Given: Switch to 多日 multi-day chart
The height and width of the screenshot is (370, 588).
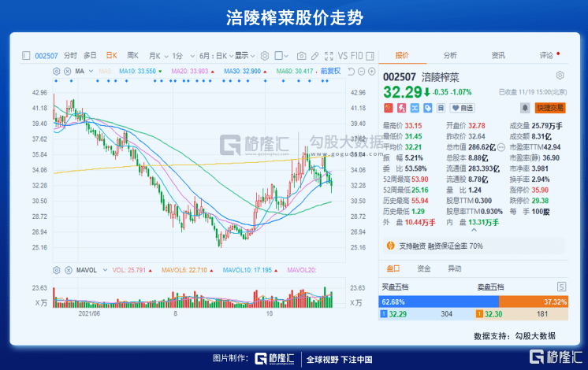Looking at the screenshot, I should point(90,56).
